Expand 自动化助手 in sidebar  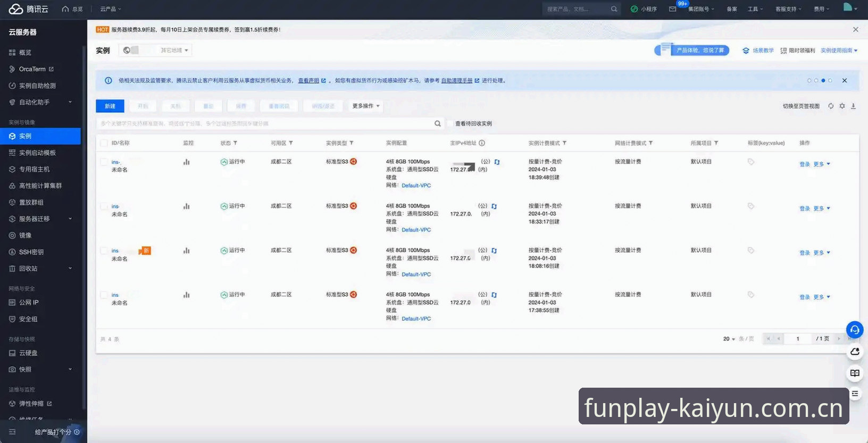point(70,102)
